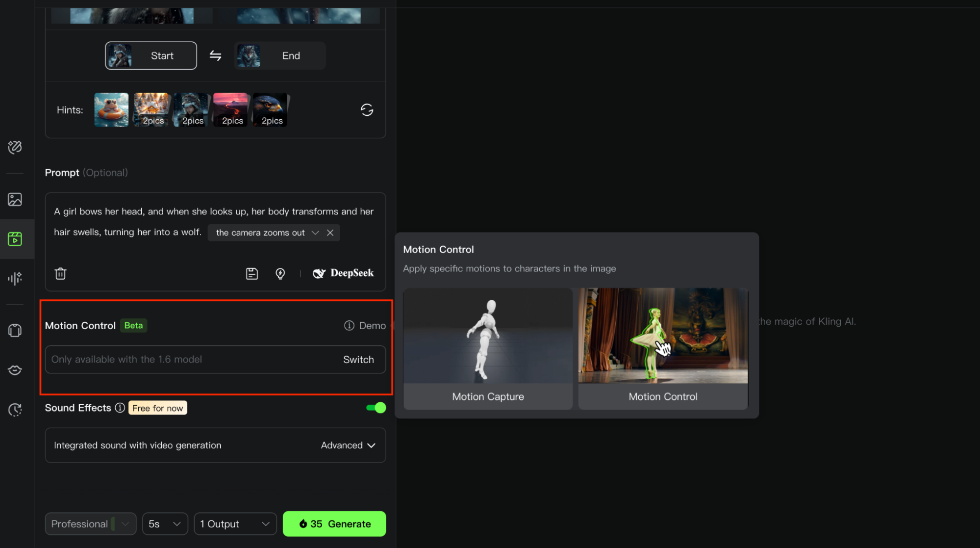Open the lip sync sidebar icon

(15, 370)
